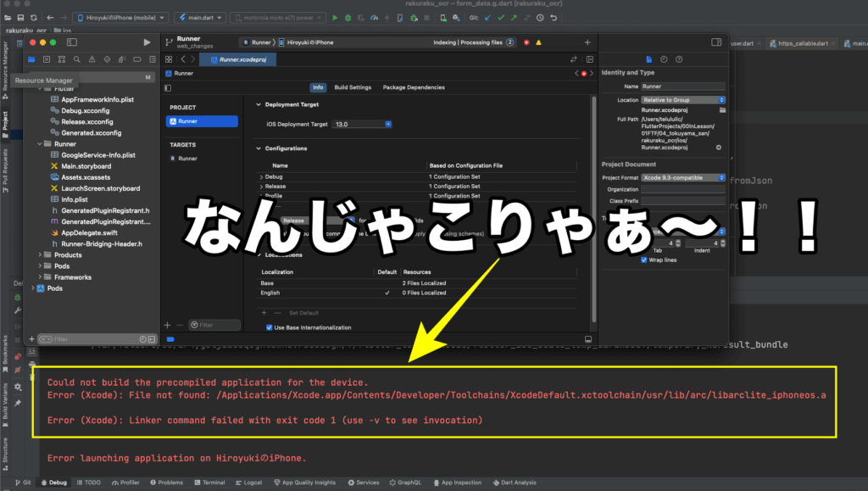Open the Location Relative to Group dropdown

pyautogui.click(x=683, y=100)
